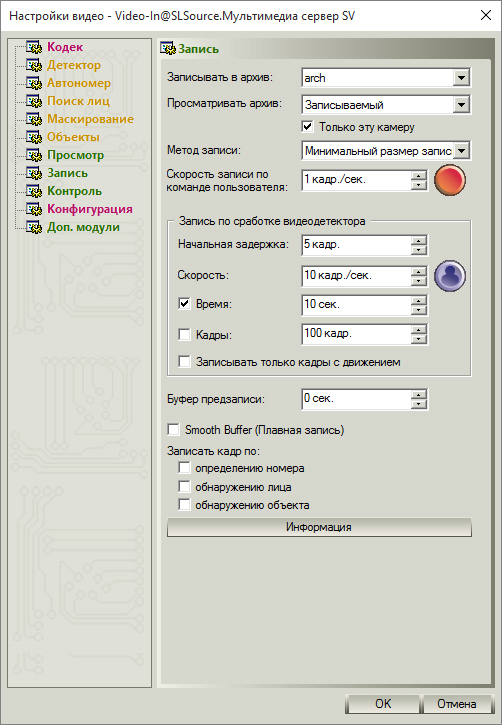The height and width of the screenshot is (725, 502).
Task: Click the 100 кадр. frames field
Action: coord(356,334)
